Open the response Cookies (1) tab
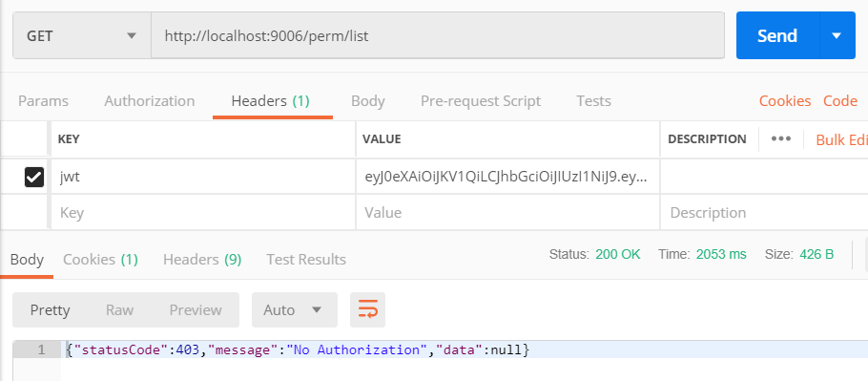Viewport: 868px width, 381px height. [100, 259]
